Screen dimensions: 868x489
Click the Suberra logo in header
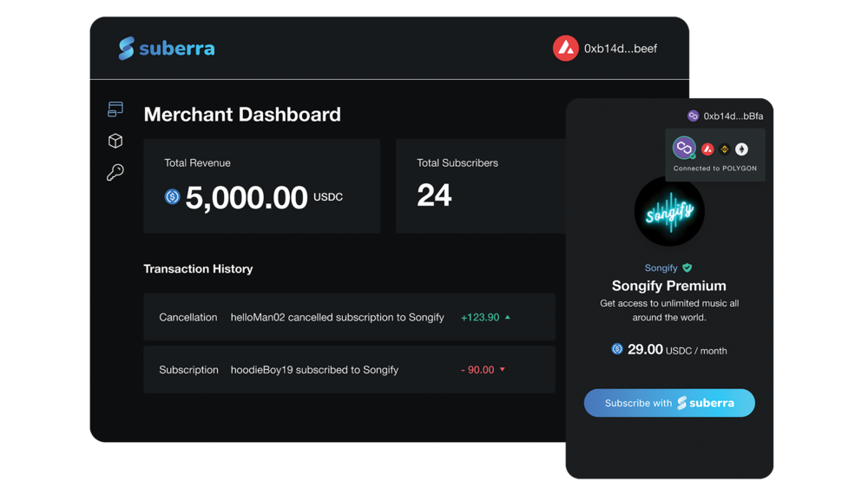point(166,48)
